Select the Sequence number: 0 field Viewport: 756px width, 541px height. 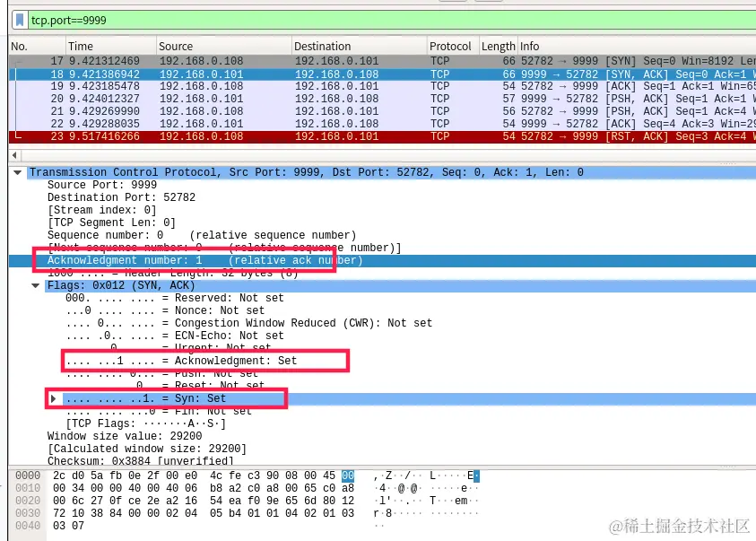(202, 235)
